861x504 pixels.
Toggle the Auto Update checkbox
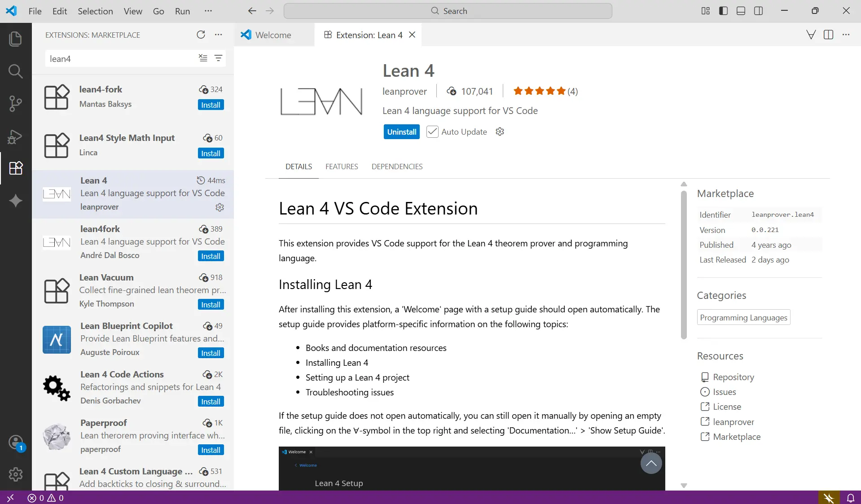[432, 132]
